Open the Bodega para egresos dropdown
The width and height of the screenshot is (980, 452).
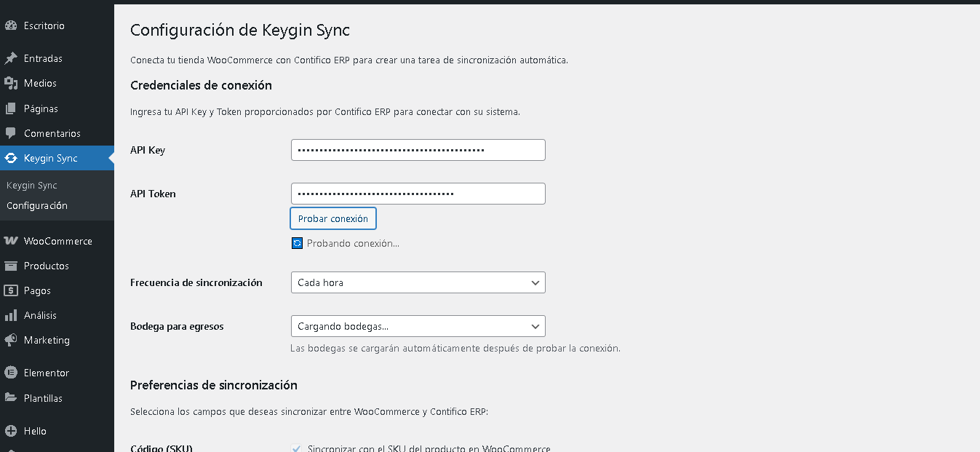point(418,326)
